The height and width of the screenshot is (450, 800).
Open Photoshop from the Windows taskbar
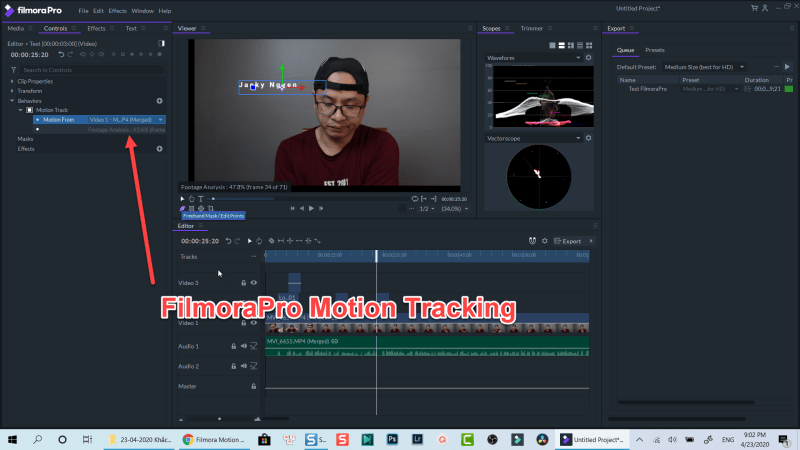coord(394,440)
